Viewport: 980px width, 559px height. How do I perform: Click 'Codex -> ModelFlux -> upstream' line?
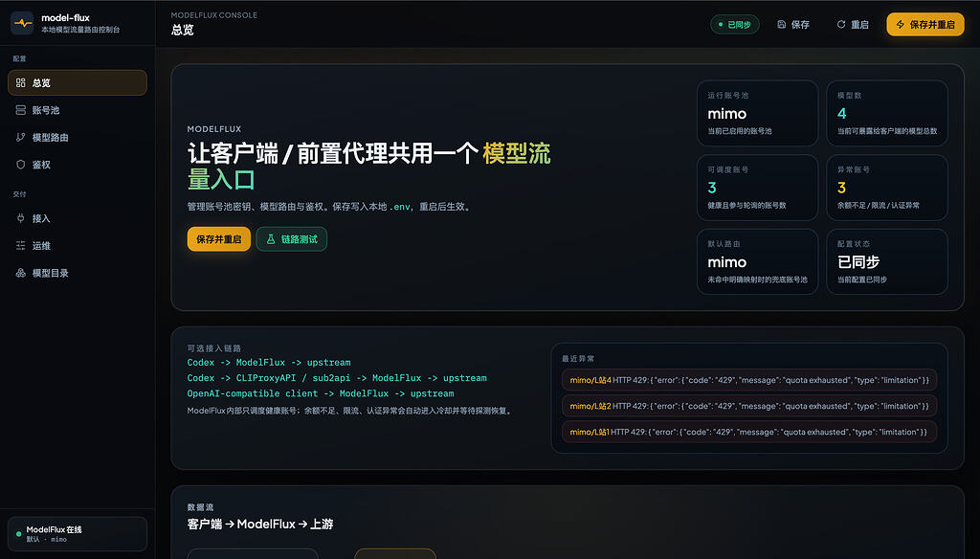[x=269, y=363]
